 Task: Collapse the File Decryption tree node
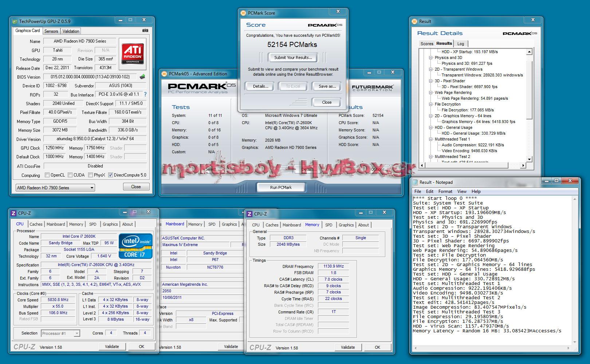pos(431,104)
